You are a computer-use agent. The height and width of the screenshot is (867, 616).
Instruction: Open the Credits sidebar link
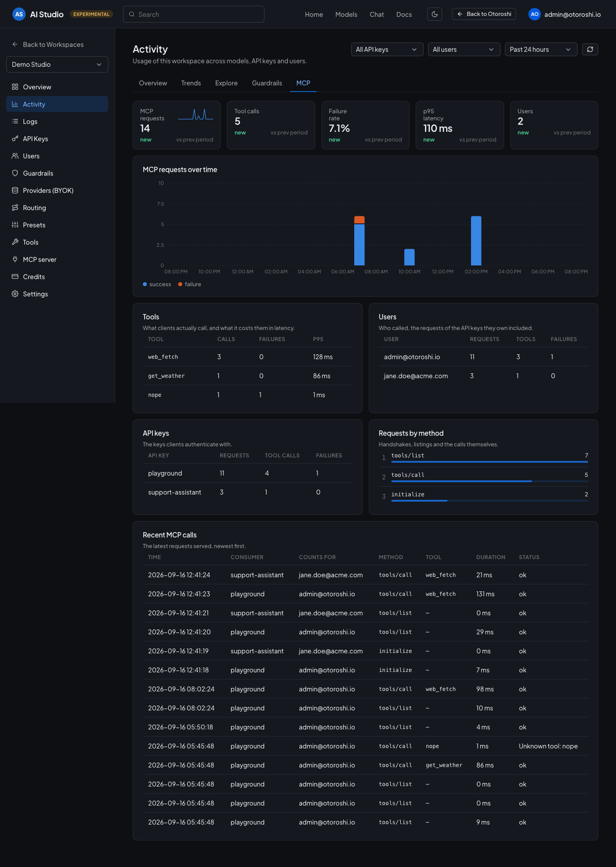(57, 276)
